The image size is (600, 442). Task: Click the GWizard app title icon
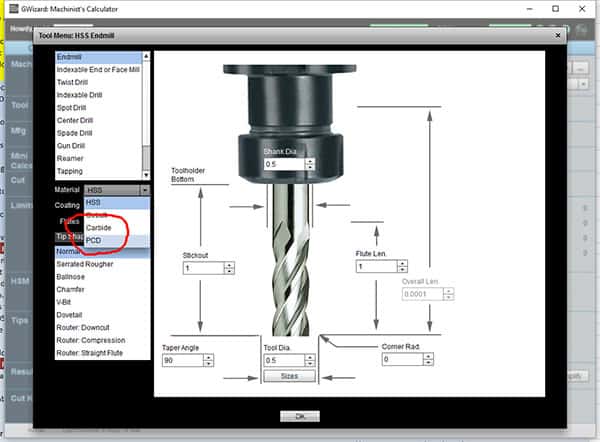pos(13,8)
